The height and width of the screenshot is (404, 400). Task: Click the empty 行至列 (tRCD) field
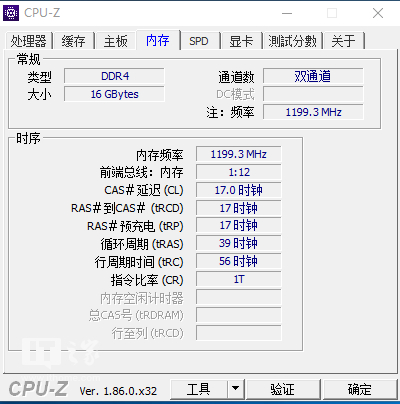(239, 333)
